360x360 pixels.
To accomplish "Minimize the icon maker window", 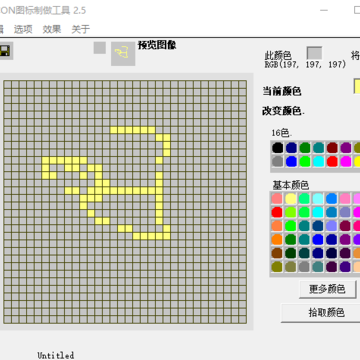I will (324, 10).
